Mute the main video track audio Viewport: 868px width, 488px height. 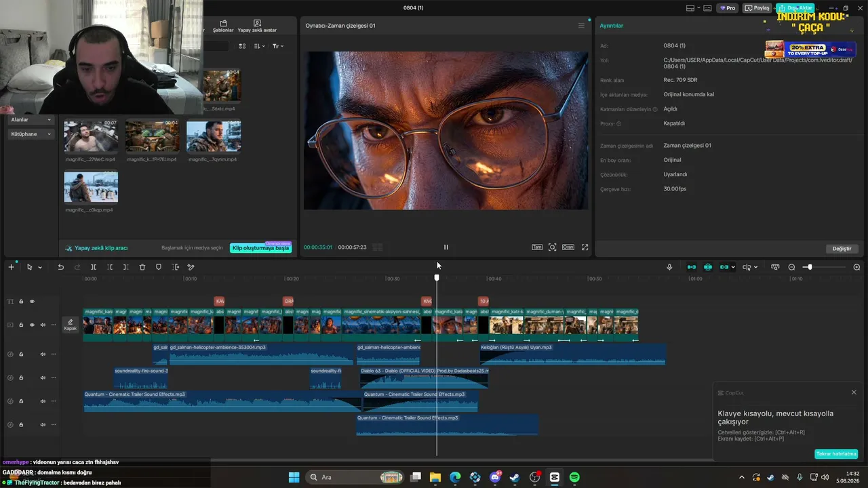click(x=43, y=325)
